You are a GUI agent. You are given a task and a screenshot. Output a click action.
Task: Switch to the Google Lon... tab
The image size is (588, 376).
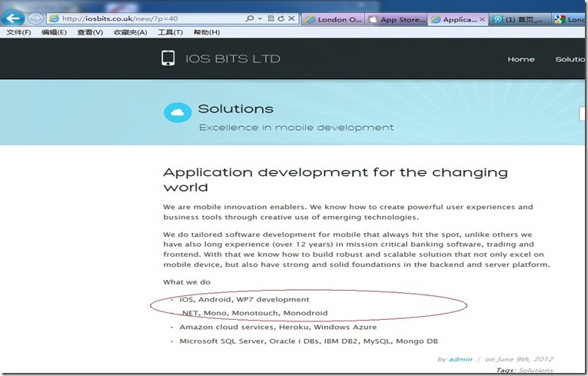pos(569,19)
